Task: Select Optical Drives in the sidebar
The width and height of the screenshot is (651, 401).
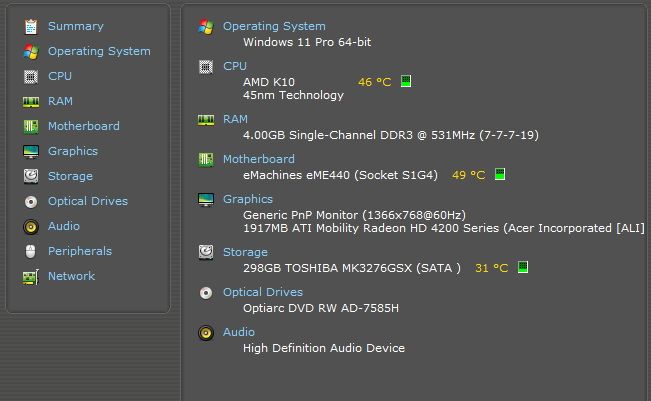Action: pyautogui.click(x=88, y=201)
